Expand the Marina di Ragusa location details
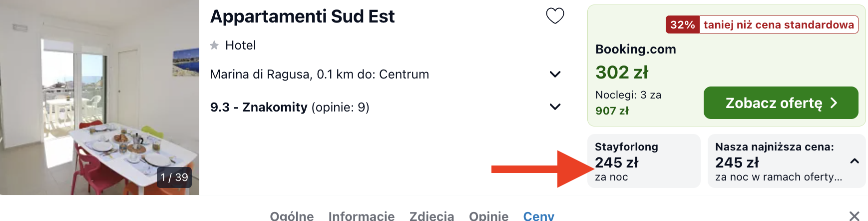The width and height of the screenshot is (868, 221). point(555,74)
